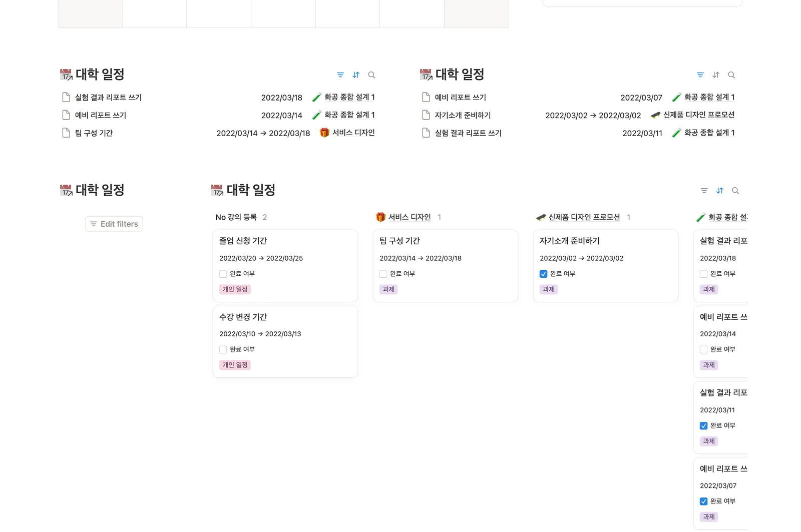Click the 과제 tag on the 자기소개 준비하기 card

coord(549,289)
